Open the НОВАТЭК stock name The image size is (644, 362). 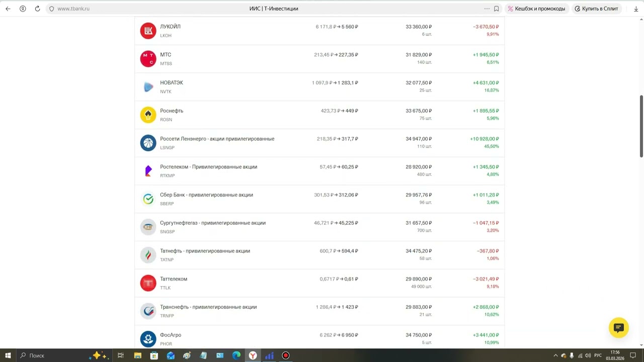click(x=172, y=82)
